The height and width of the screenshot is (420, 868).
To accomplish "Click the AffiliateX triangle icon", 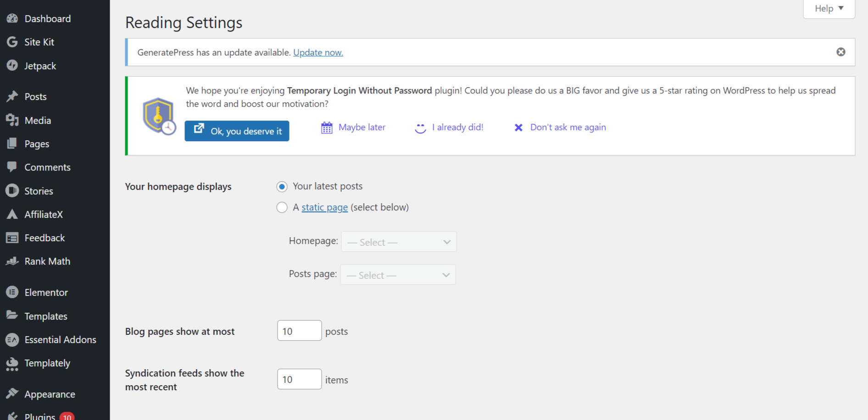I will click(12, 214).
